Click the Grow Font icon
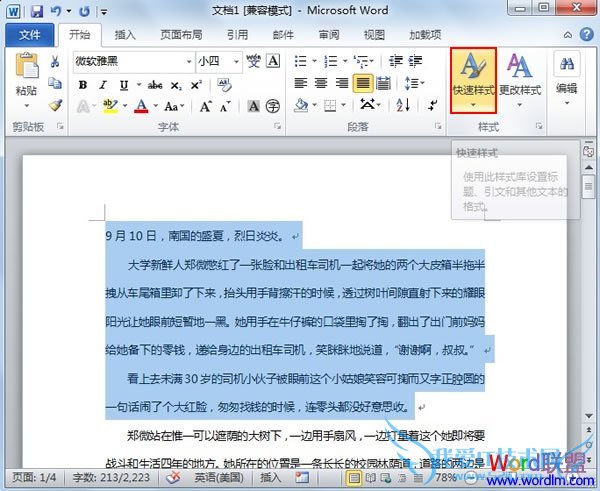Viewport: 600px width, 491px height. point(205,106)
